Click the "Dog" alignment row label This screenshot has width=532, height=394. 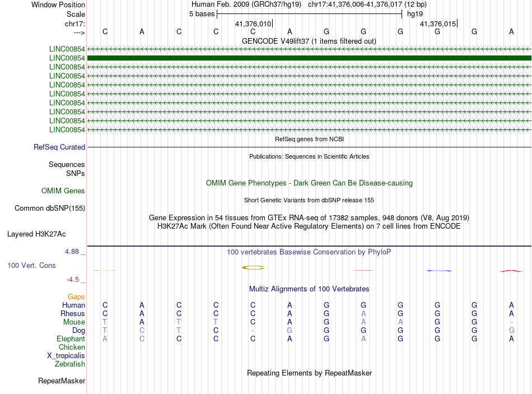coord(78,331)
